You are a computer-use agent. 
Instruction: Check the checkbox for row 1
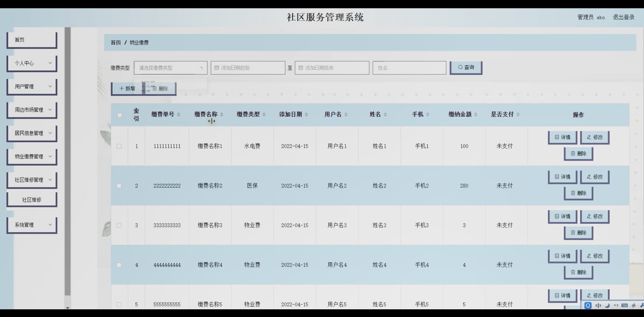pos(119,146)
